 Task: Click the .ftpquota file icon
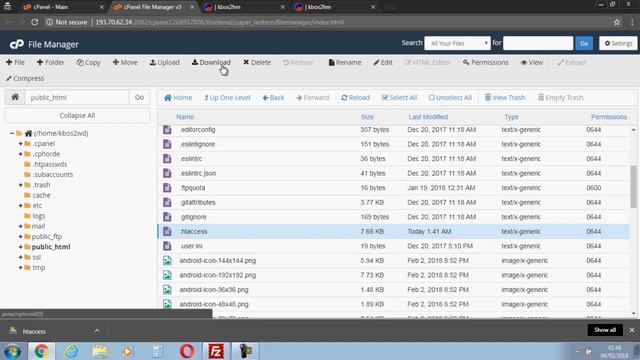point(167,188)
